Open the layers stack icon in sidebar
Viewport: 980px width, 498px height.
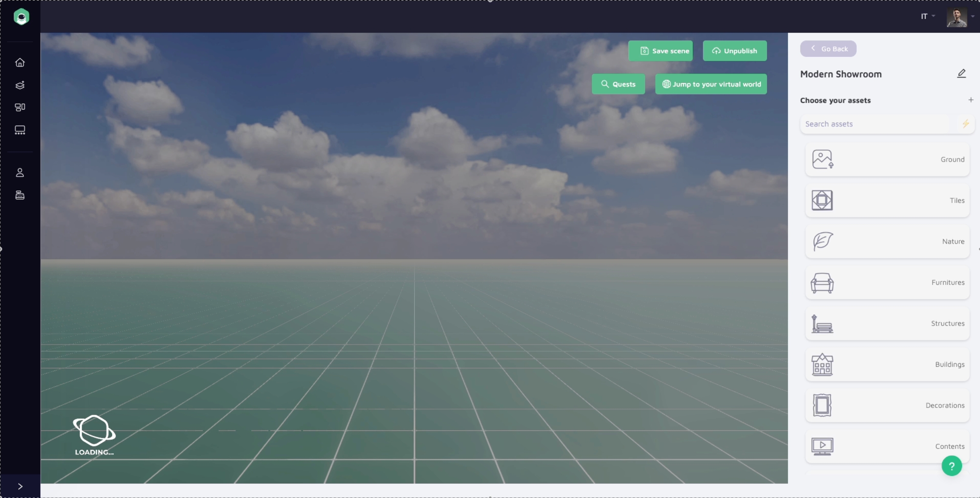pos(20,85)
